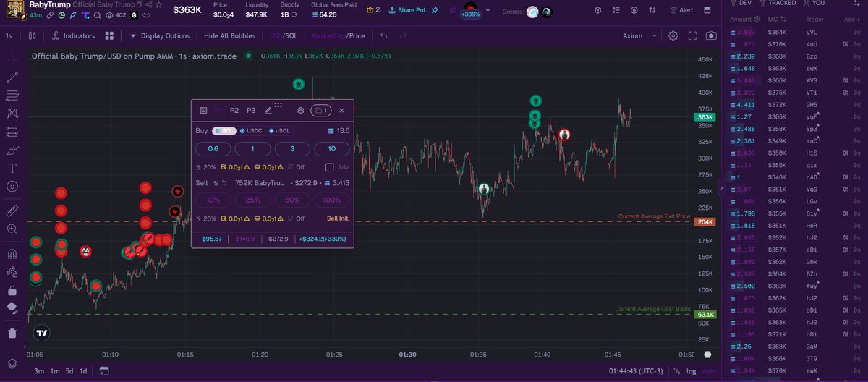Select USDC as buy currency
Image resolution: width=868 pixels, height=382 pixels.
click(x=251, y=131)
